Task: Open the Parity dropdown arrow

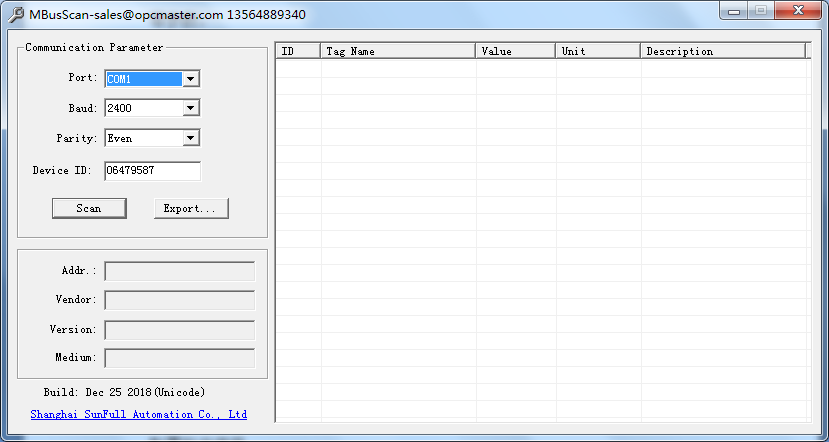Action: pyautogui.click(x=191, y=139)
